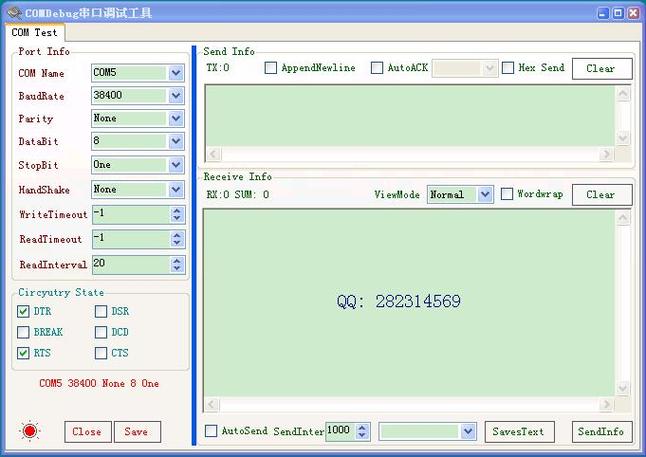The image size is (646, 457).
Task: Click the SendInfo button
Action: point(602,432)
